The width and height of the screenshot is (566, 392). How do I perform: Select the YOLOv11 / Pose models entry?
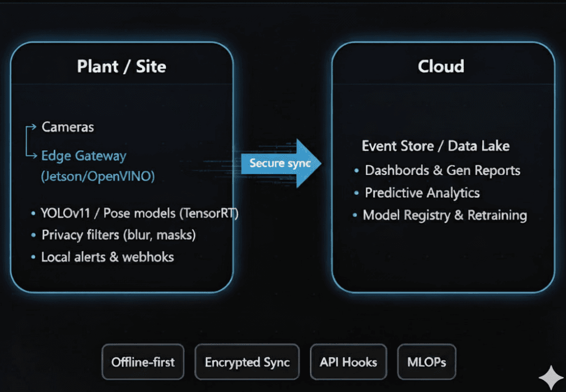[x=139, y=213]
